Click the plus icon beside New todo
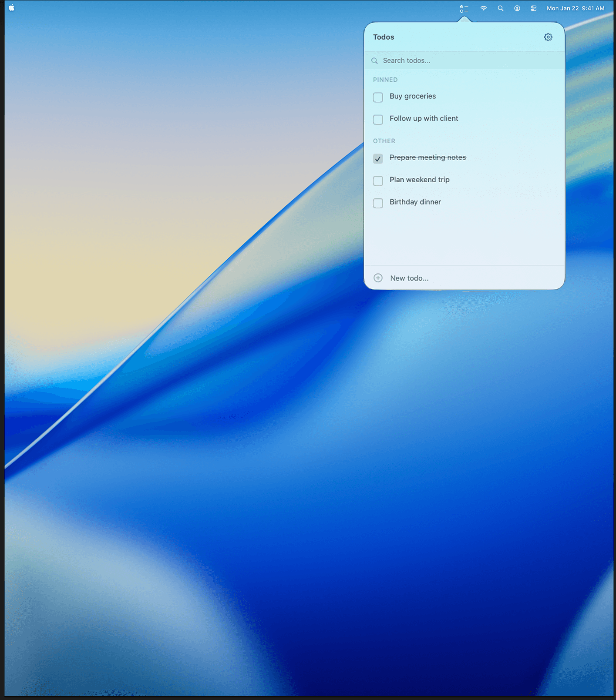The width and height of the screenshot is (616, 700). click(378, 278)
